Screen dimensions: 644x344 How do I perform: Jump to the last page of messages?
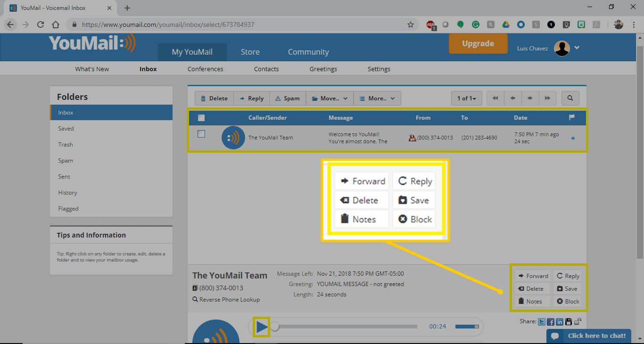[547, 98]
